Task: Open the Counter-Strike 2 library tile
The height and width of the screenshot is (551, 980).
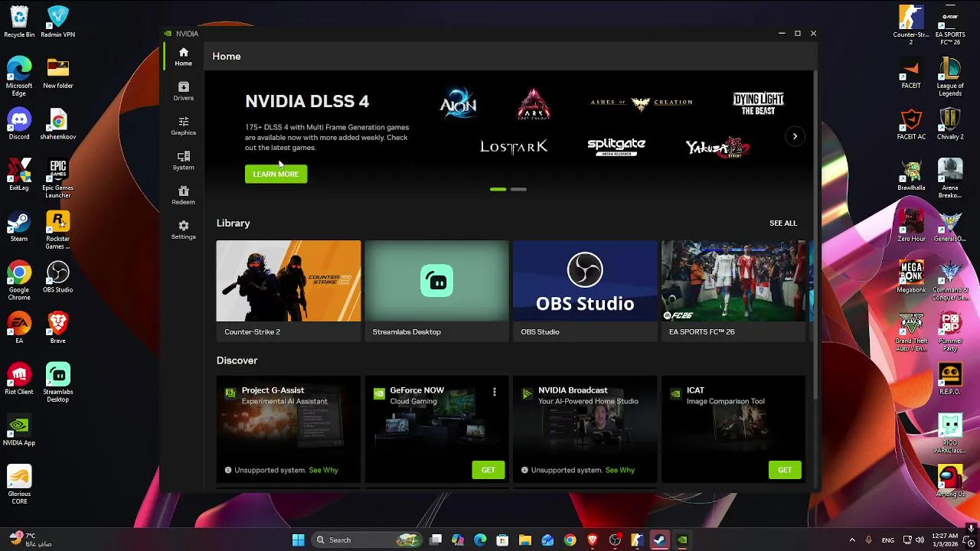Action: (x=289, y=291)
